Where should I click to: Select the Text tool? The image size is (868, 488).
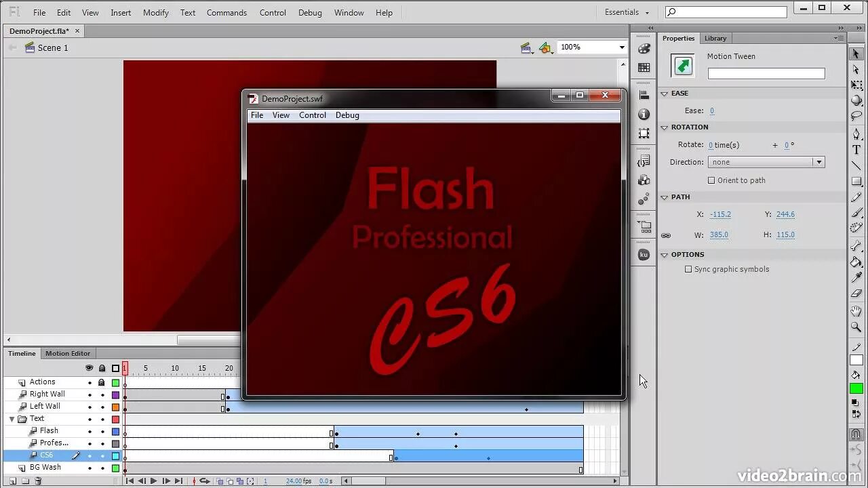856,150
